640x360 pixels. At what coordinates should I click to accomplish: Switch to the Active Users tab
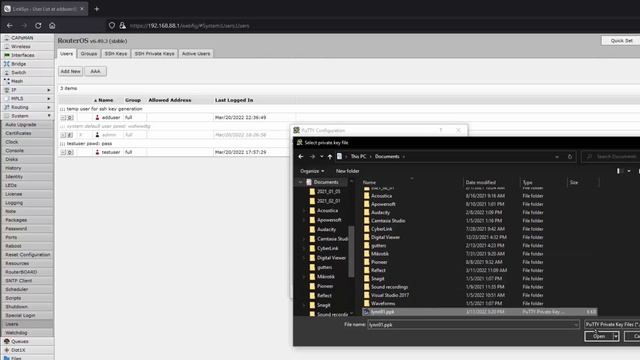(x=196, y=53)
